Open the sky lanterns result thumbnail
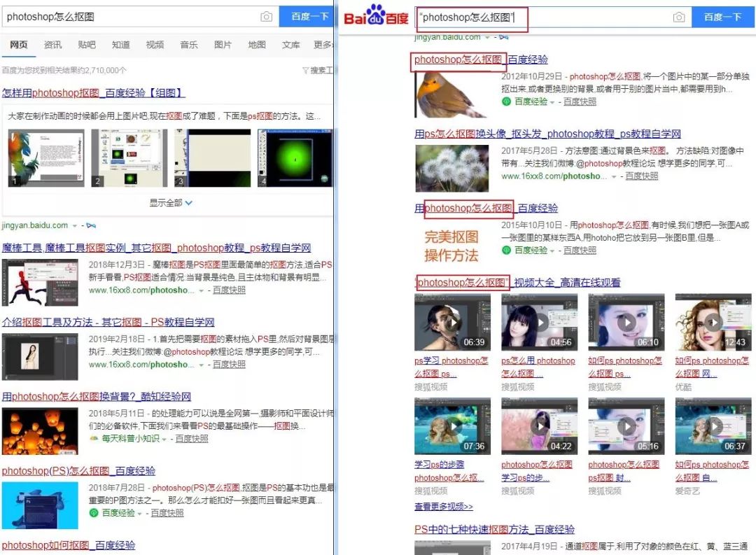Viewport: 756px width, 555px height. coord(40,432)
